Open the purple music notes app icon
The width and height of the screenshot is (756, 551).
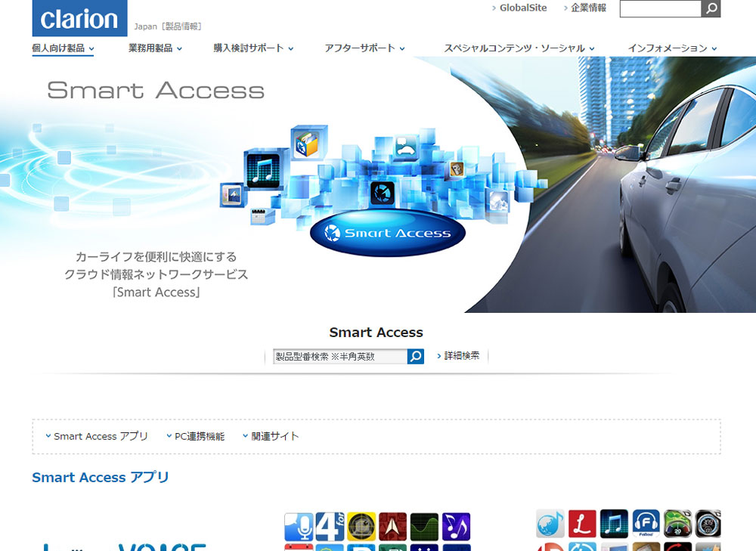pos(456,526)
